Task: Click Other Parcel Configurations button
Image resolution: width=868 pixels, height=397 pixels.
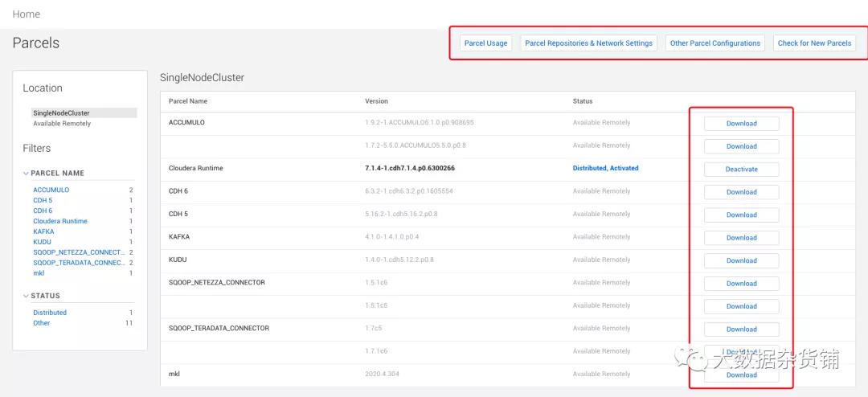Action: pyautogui.click(x=714, y=43)
